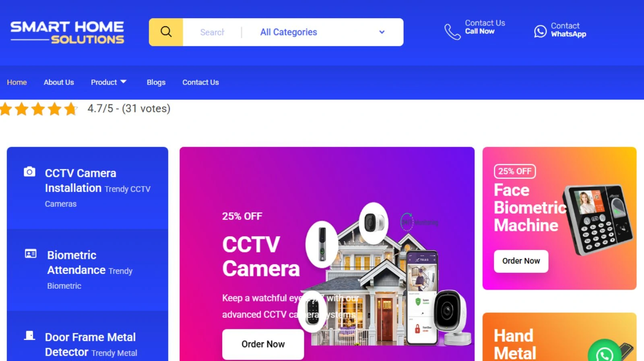
Task: Expand the Product menu dropdown
Action: tap(109, 82)
